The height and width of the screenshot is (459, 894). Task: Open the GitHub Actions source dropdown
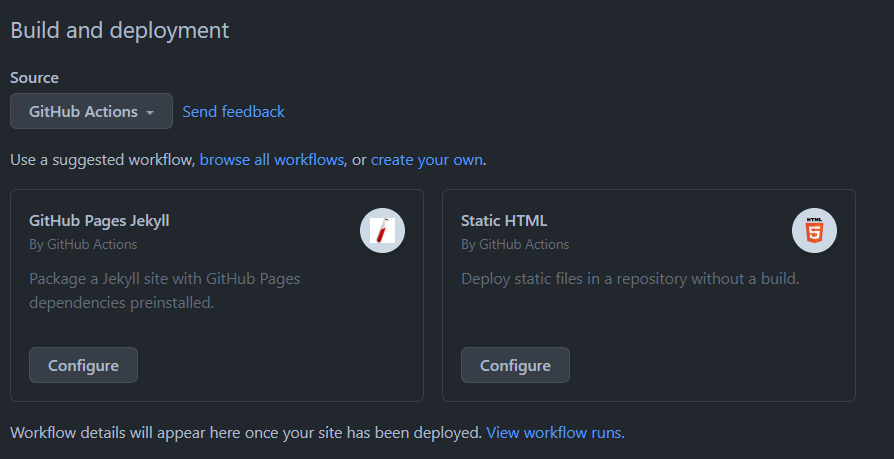pos(91,111)
